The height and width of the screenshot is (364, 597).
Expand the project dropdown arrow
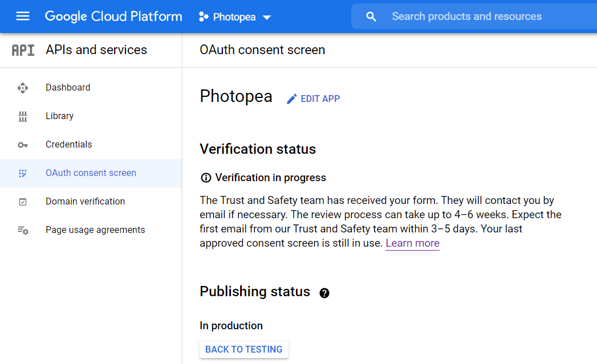click(267, 17)
